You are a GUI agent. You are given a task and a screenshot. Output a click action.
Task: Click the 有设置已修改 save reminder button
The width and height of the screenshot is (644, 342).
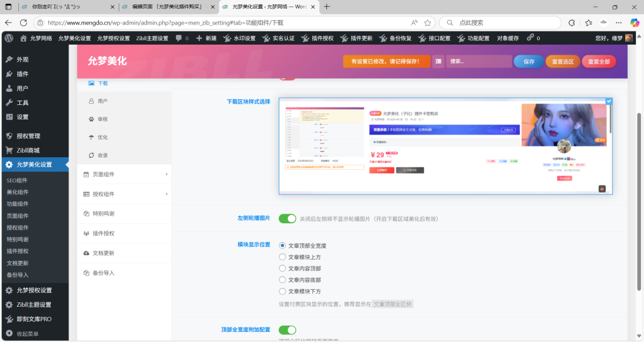(x=387, y=61)
